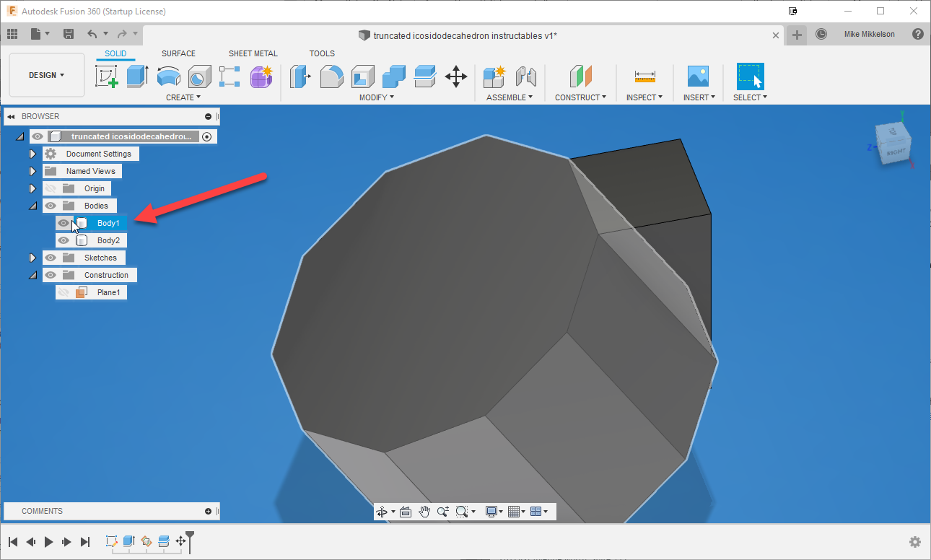Image resolution: width=931 pixels, height=560 pixels.
Task: Collapse the Bodies folder
Action: click(32, 205)
